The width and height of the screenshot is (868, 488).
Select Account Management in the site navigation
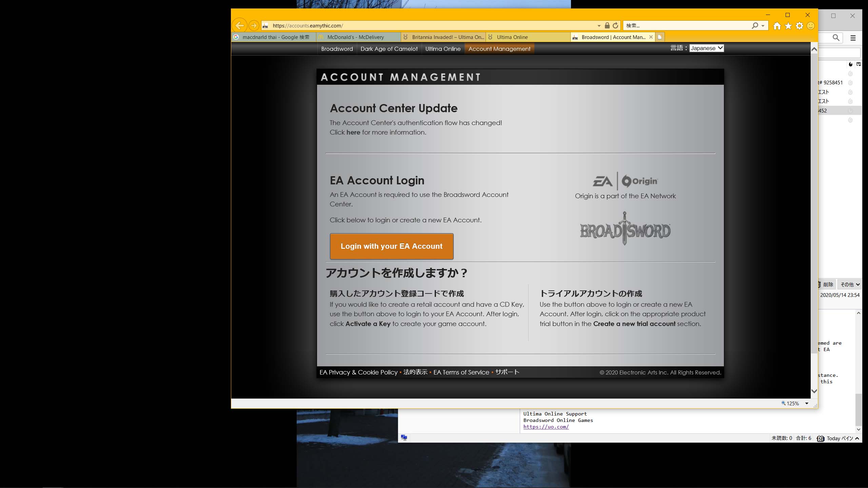point(499,49)
